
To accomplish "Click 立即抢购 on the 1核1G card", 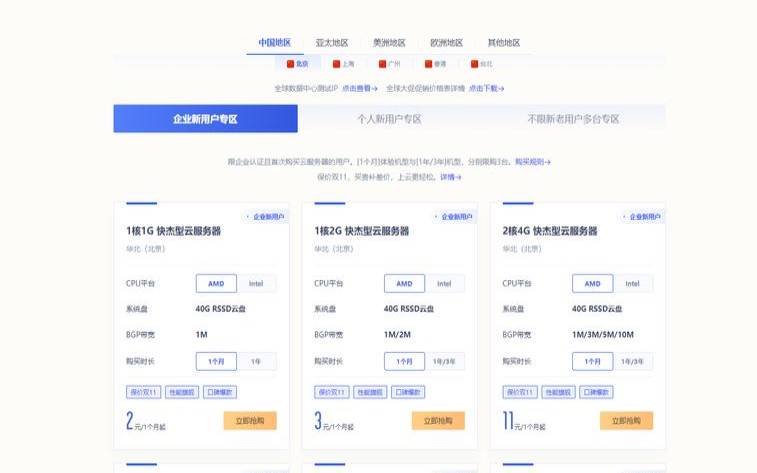I will [x=250, y=420].
